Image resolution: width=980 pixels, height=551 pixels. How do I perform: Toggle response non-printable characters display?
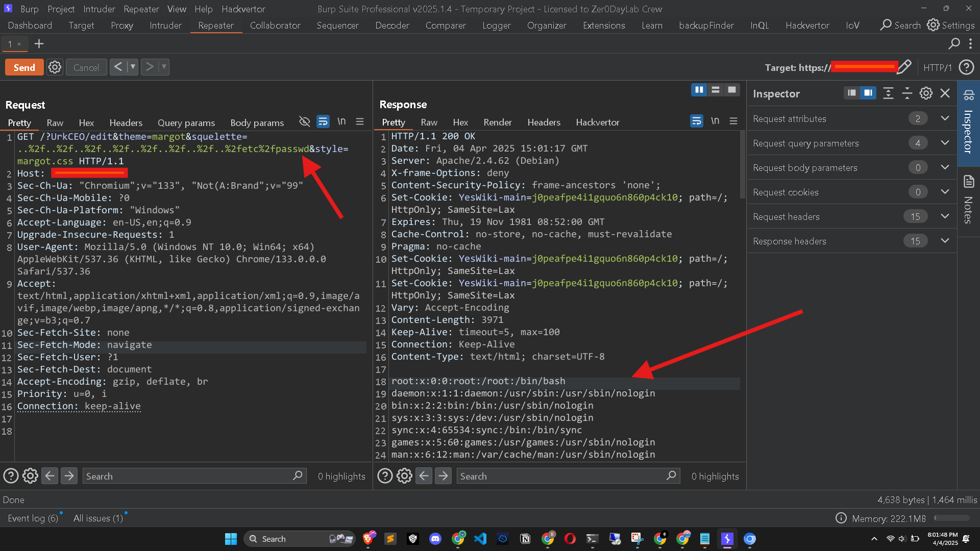(x=715, y=121)
